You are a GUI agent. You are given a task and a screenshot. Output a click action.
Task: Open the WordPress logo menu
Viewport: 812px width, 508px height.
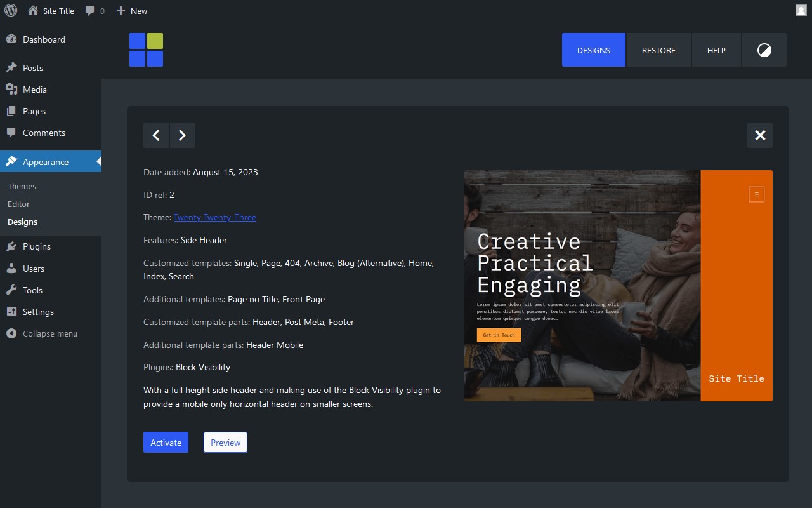point(11,10)
